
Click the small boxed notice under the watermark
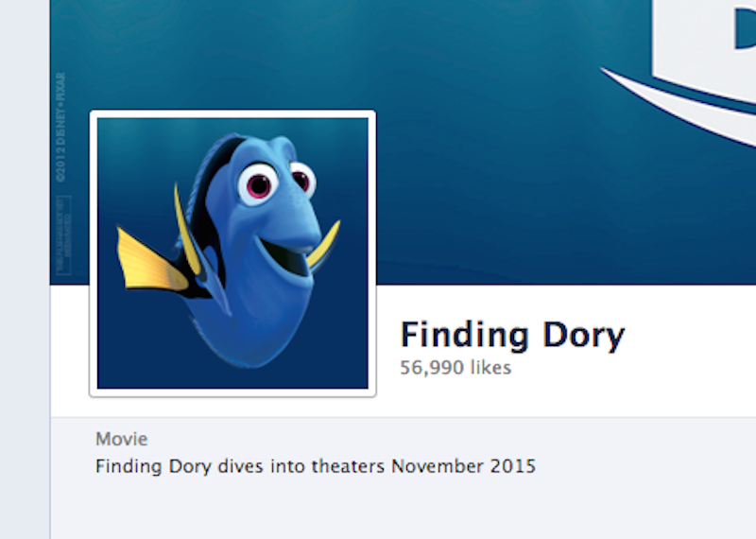[63, 235]
